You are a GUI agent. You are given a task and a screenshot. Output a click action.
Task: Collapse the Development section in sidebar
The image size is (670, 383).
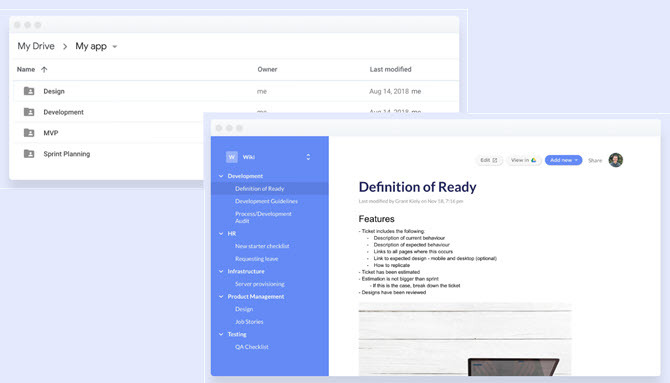(221, 176)
